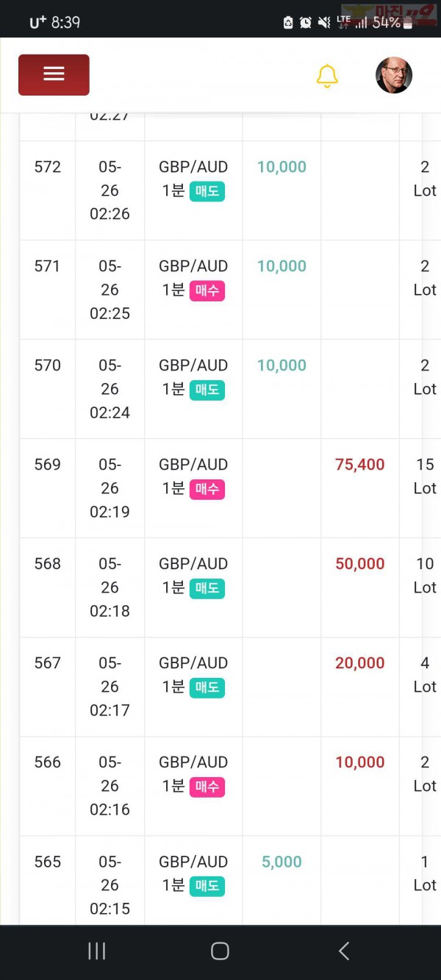Tap the 매도 badge on row 570
The image size is (441, 980).
coord(207,390)
